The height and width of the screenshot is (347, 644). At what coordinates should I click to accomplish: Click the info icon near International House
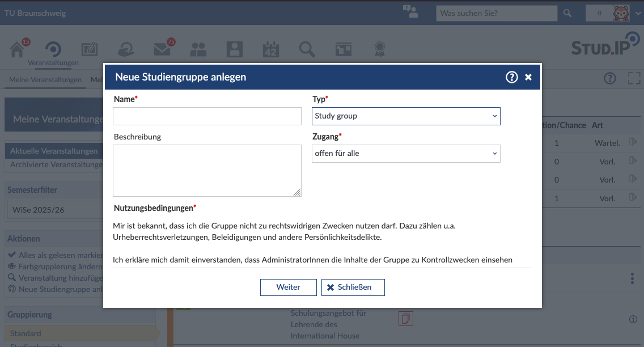(x=633, y=319)
